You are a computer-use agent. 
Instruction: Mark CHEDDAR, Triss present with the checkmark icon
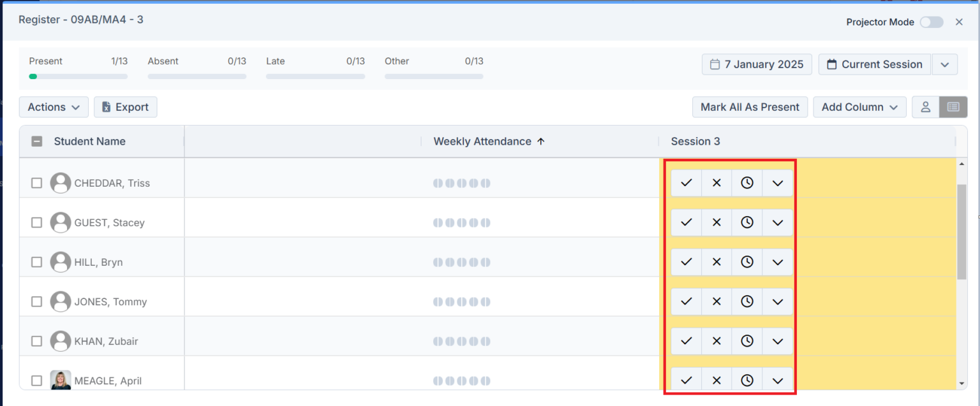coord(686,182)
